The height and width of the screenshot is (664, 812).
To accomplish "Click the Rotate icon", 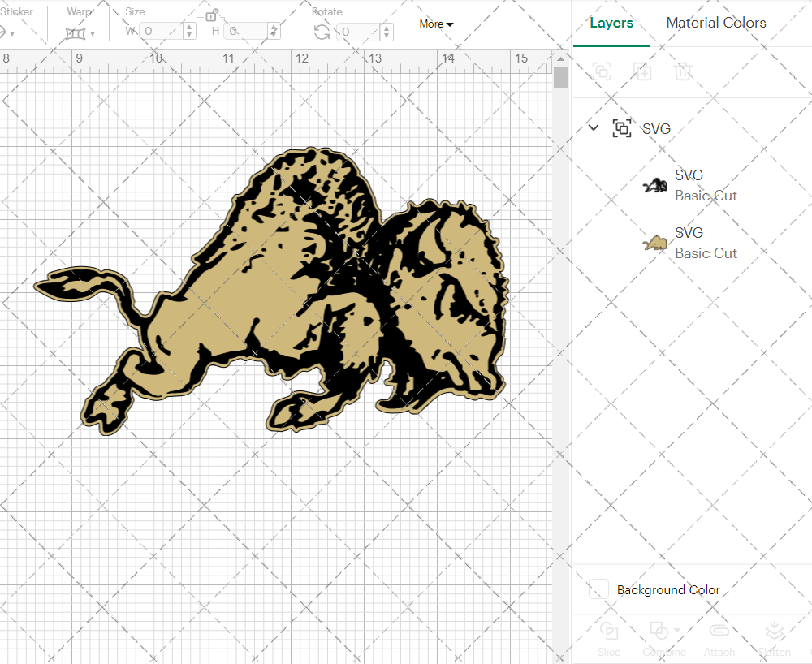I will click(x=322, y=32).
